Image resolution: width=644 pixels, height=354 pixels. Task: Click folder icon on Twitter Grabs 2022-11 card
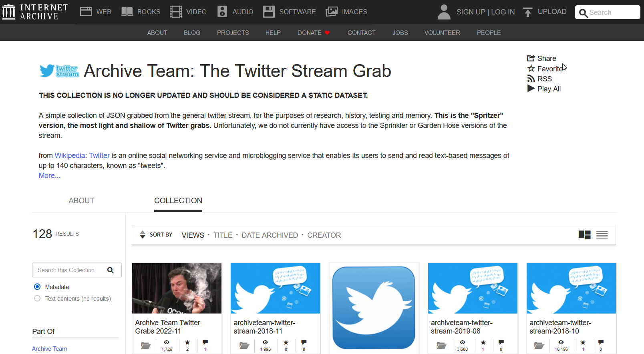tap(145, 345)
